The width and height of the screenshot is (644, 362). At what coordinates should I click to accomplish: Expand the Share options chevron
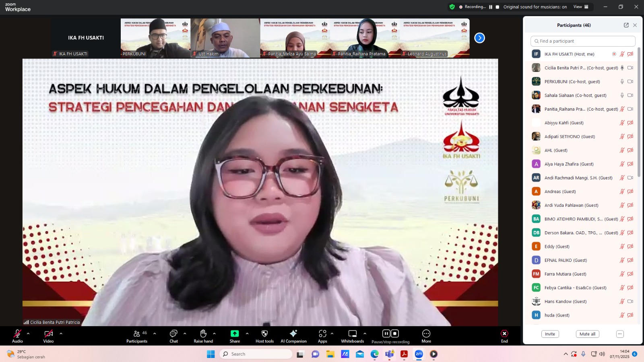click(247, 333)
